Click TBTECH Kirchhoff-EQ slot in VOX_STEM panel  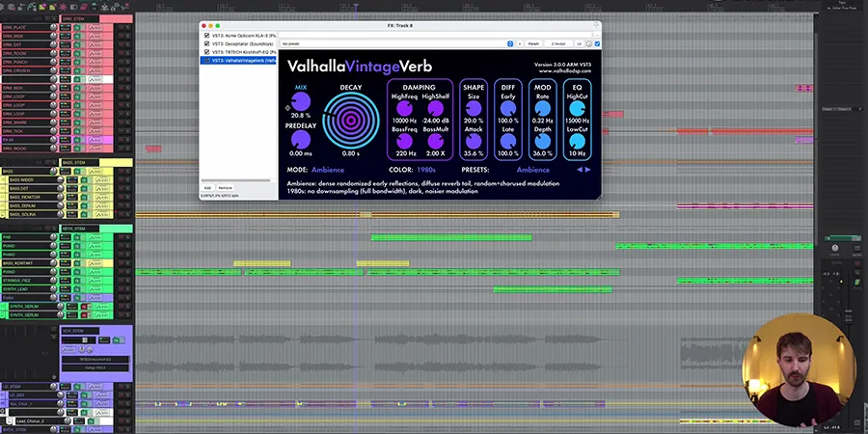95,360
